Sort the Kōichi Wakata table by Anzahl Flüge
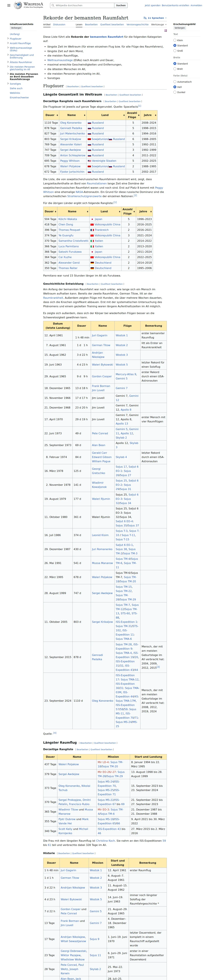 click(x=128, y=211)
